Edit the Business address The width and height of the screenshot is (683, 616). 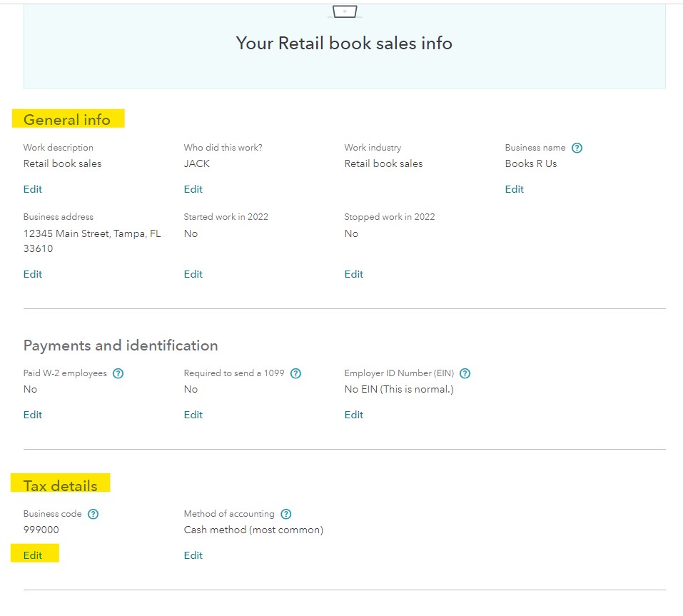[x=33, y=274]
